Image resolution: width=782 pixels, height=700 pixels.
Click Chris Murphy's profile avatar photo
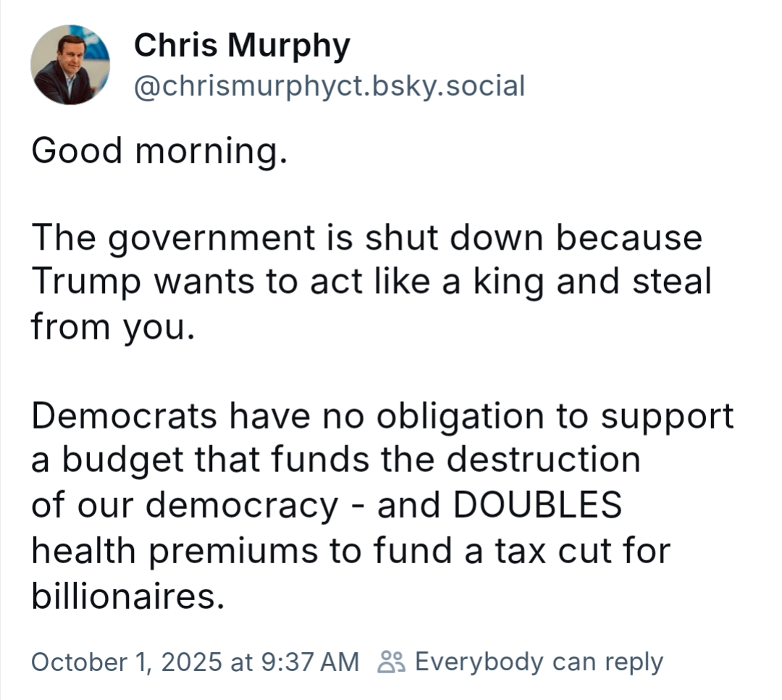(x=70, y=65)
